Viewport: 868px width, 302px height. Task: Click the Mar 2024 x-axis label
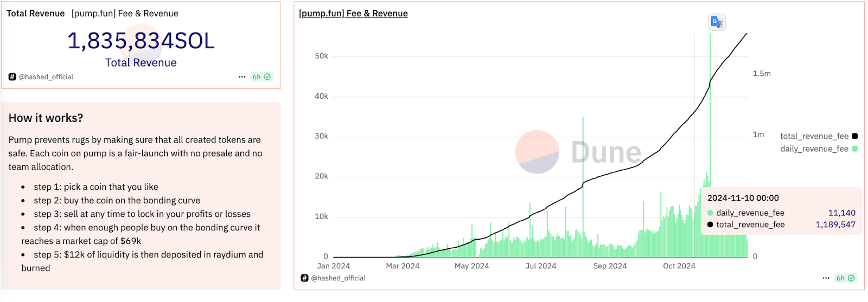click(x=403, y=266)
